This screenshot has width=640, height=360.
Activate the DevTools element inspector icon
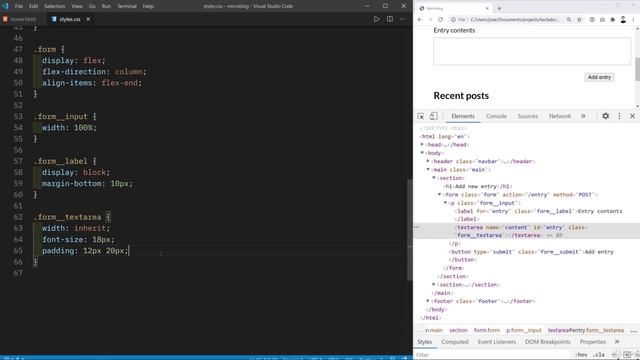[421, 116]
